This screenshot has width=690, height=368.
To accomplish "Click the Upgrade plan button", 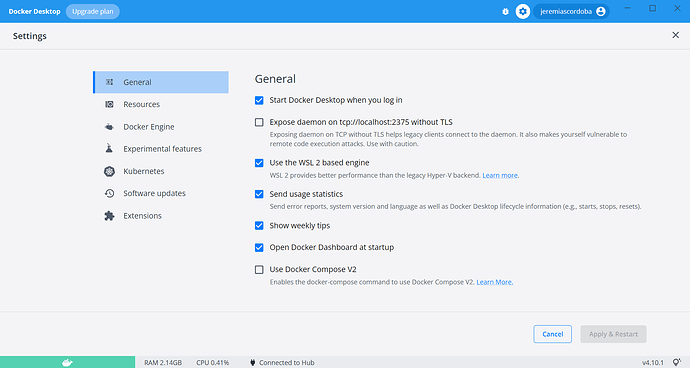I will point(93,11).
